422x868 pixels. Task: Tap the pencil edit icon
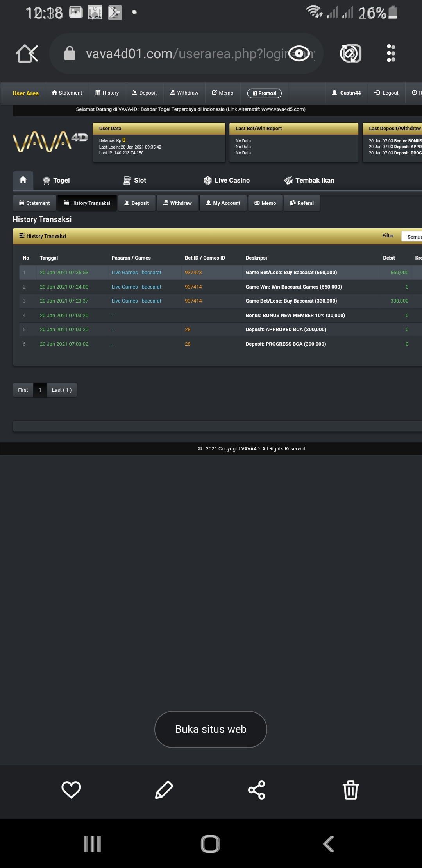point(164,789)
